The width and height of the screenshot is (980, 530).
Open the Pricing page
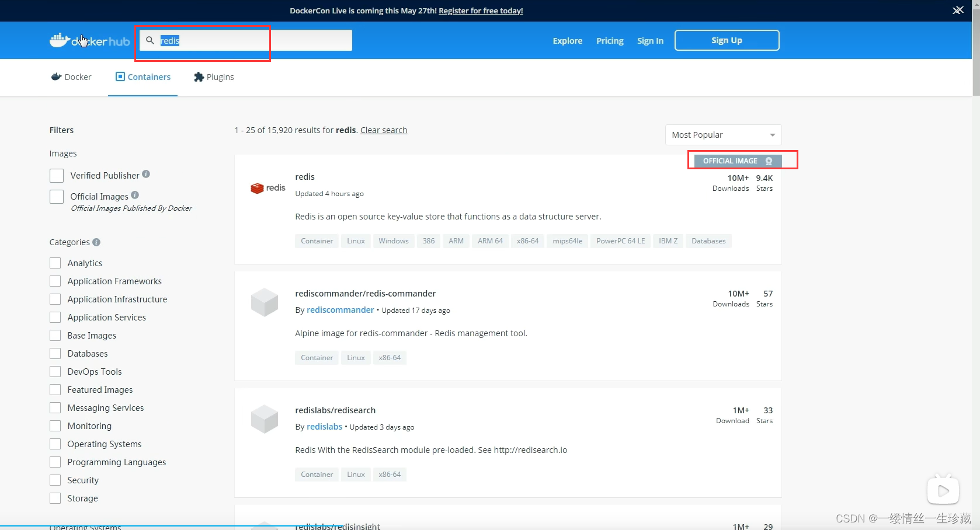(x=610, y=41)
